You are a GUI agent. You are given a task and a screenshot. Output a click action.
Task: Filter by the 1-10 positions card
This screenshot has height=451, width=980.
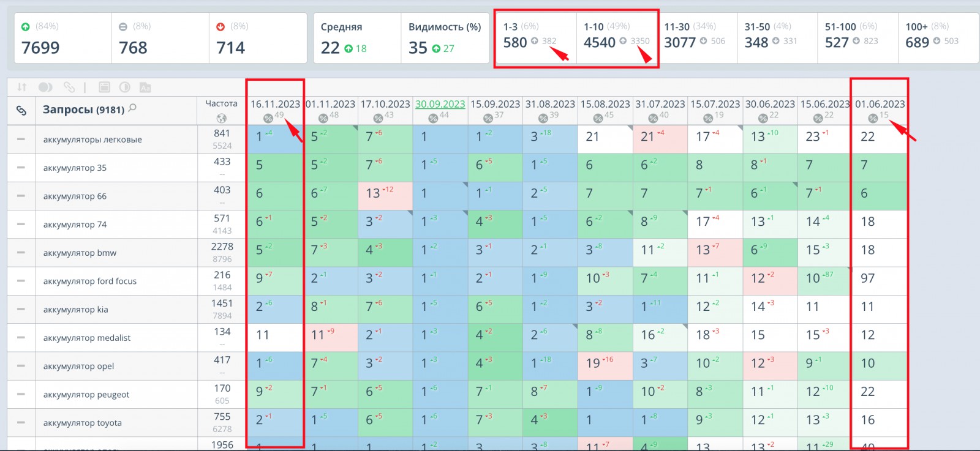[x=617, y=37]
